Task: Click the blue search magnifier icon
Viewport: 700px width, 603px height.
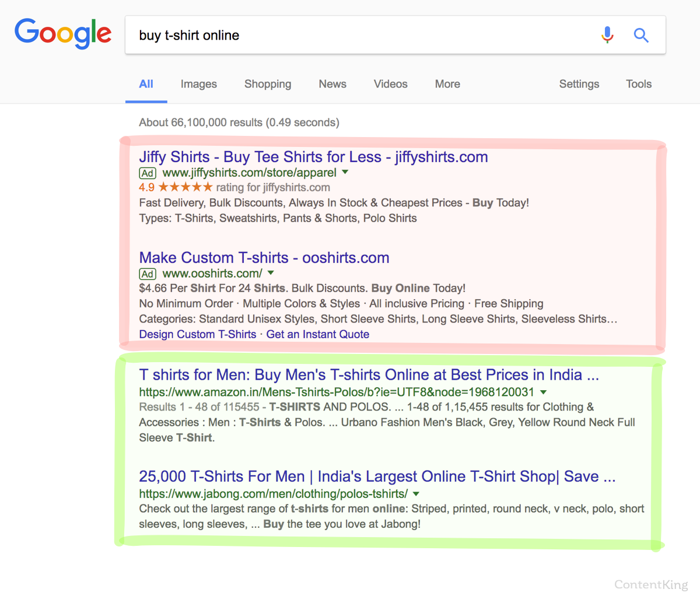Action: pos(641,35)
